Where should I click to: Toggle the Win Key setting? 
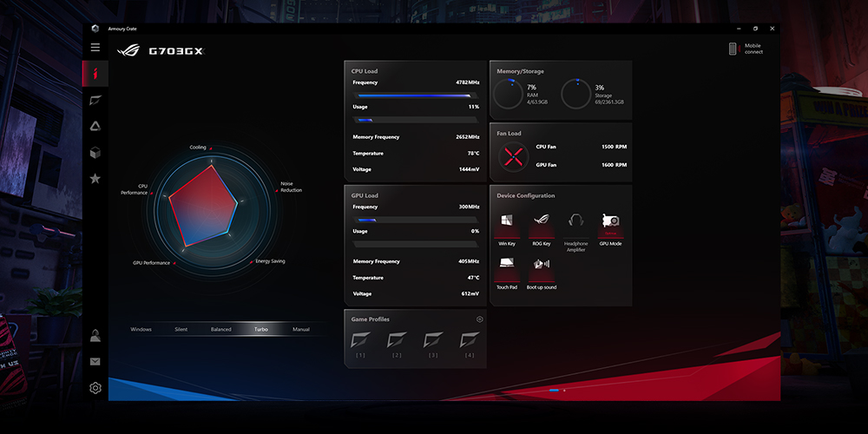click(507, 229)
